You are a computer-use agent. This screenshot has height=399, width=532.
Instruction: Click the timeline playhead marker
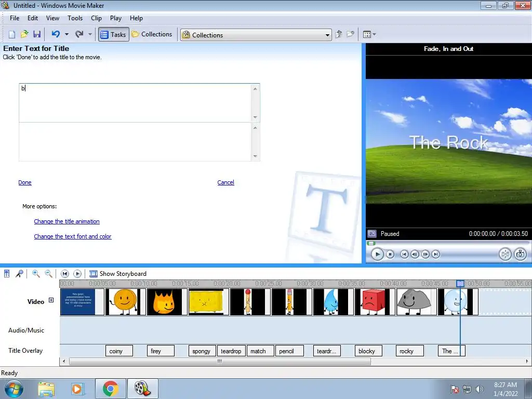coord(460,283)
